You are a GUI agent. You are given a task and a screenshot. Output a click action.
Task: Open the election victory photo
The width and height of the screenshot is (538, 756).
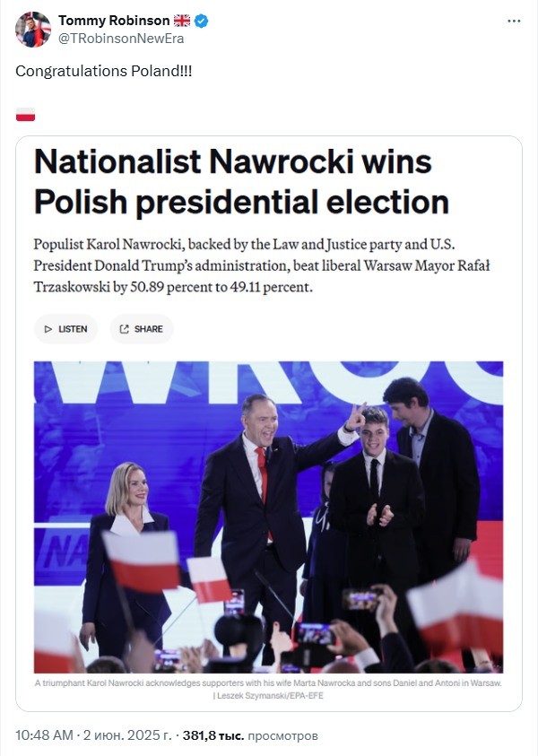[268, 517]
